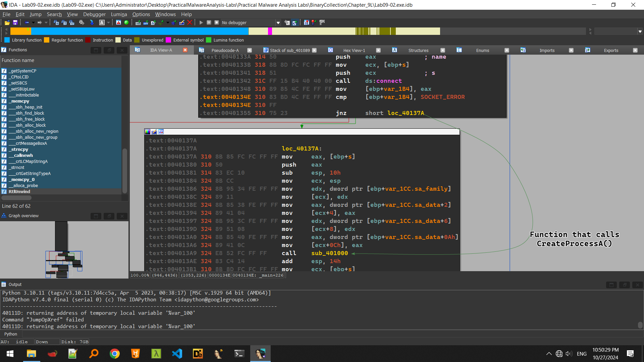This screenshot has height=362, width=644.
Task: Click the Open file toolbar icon
Action: (x=7, y=22)
